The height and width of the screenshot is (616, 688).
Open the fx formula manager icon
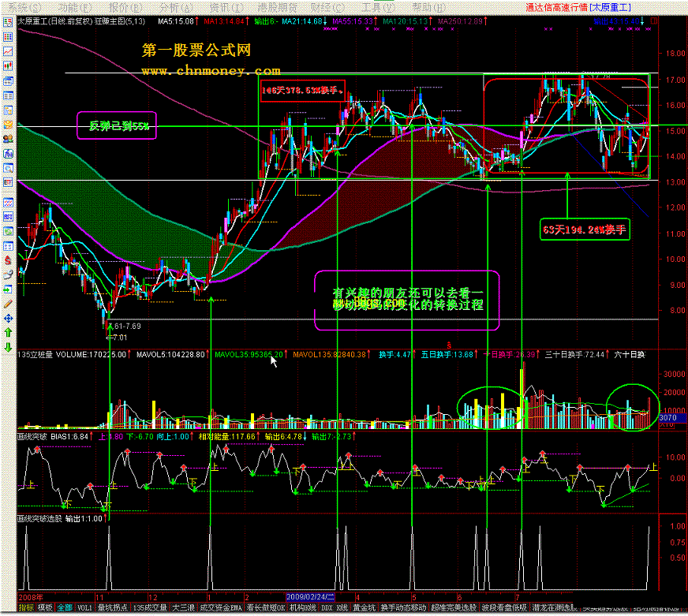pyautogui.click(x=8, y=154)
